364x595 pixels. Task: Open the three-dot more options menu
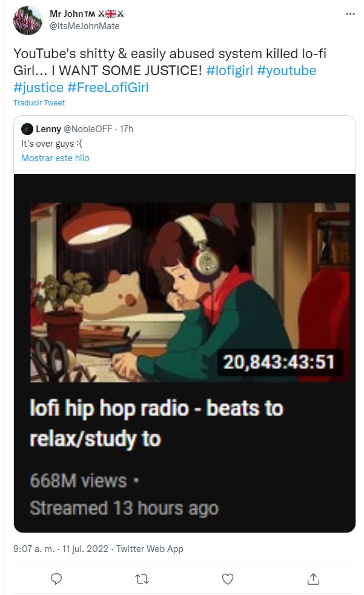350,13
